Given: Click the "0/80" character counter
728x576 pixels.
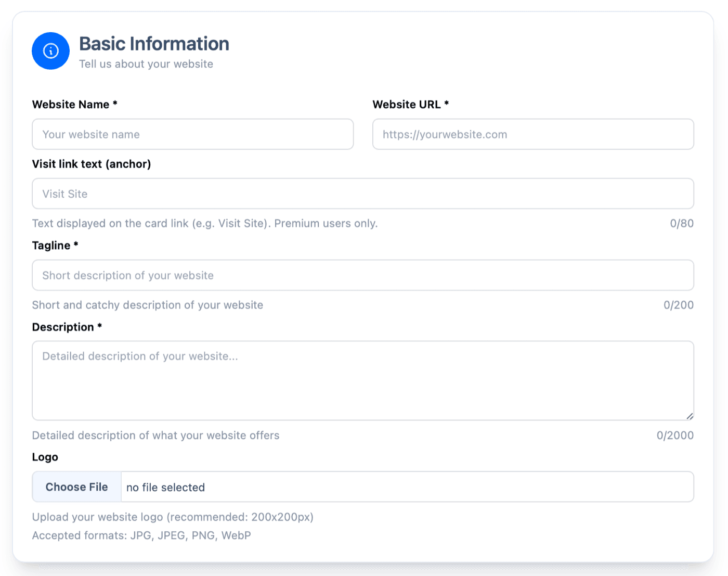Looking at the screenshot, I should (682, 223).
